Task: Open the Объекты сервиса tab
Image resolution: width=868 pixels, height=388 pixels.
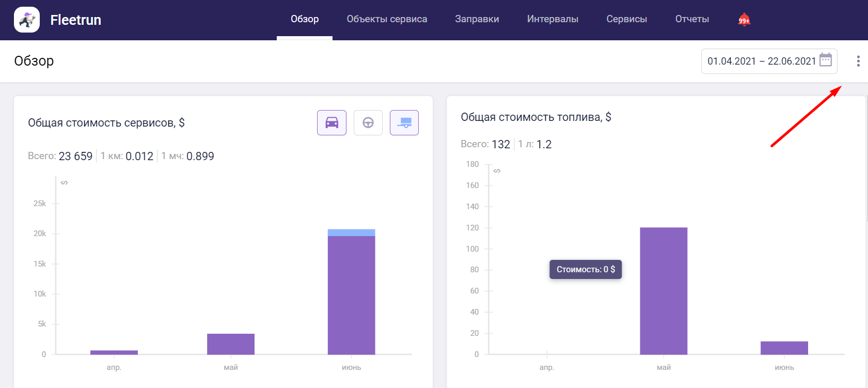Action: pos(387,19)
